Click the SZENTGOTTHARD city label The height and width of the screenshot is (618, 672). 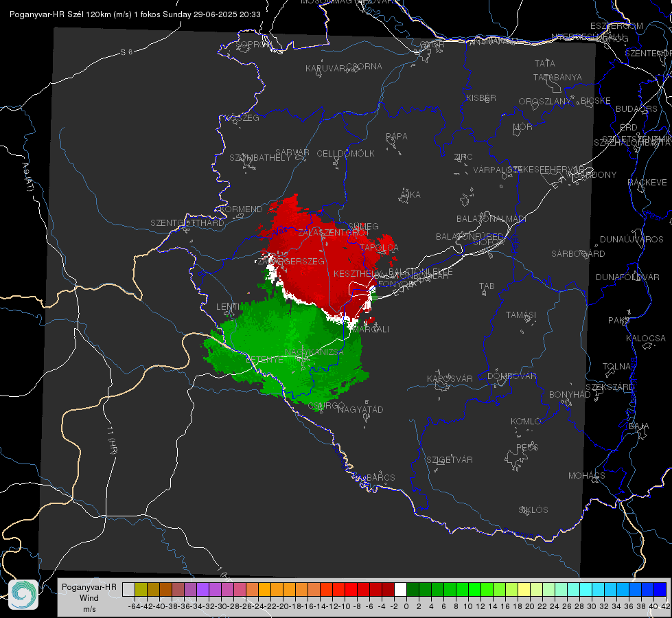tap(187, 223)
